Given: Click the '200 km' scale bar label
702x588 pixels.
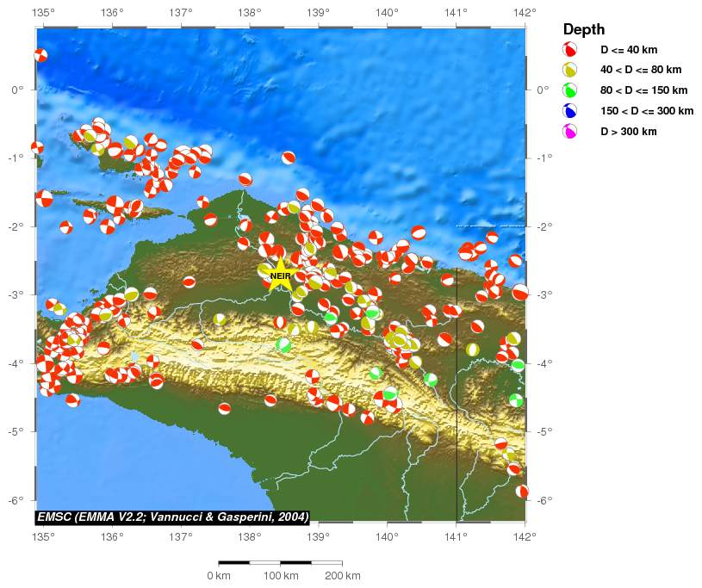Looking at the screenshot, I should point(343,575).
